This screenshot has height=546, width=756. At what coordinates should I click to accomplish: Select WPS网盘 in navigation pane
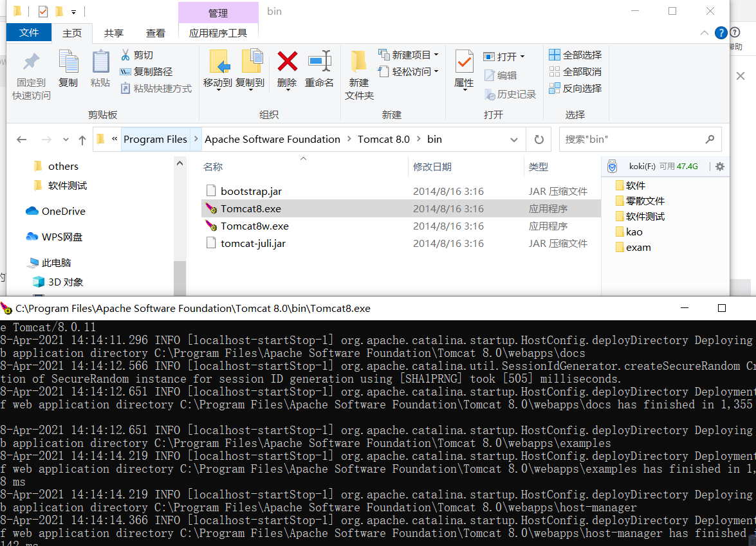(54, 237)
